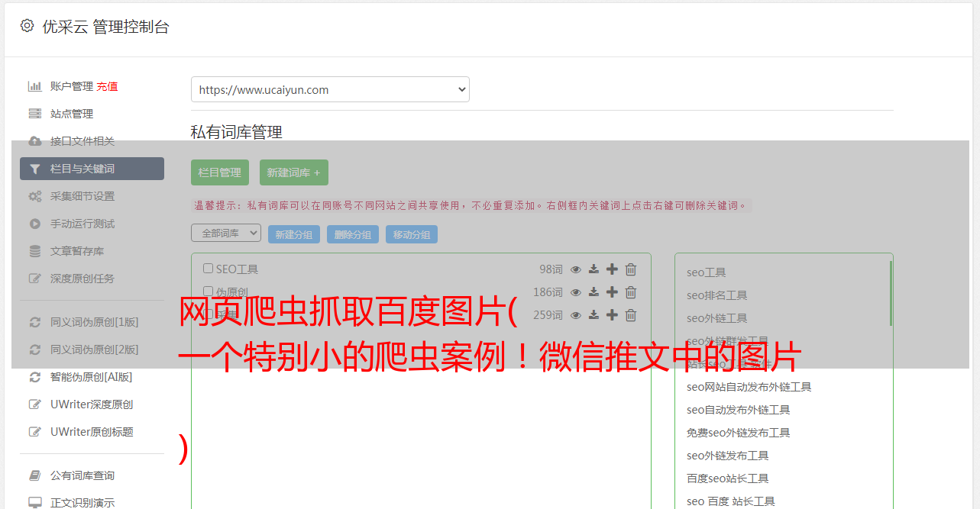Click the gear icon beside 优采云 管理控制台
980x509 pixels.
tap(27, 26)
